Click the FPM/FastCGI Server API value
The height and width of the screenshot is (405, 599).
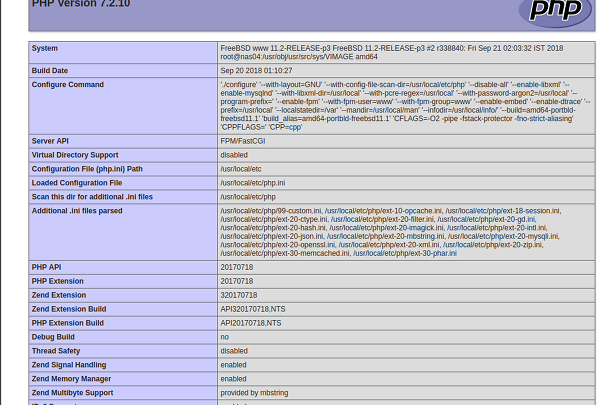tap(243, 141)
